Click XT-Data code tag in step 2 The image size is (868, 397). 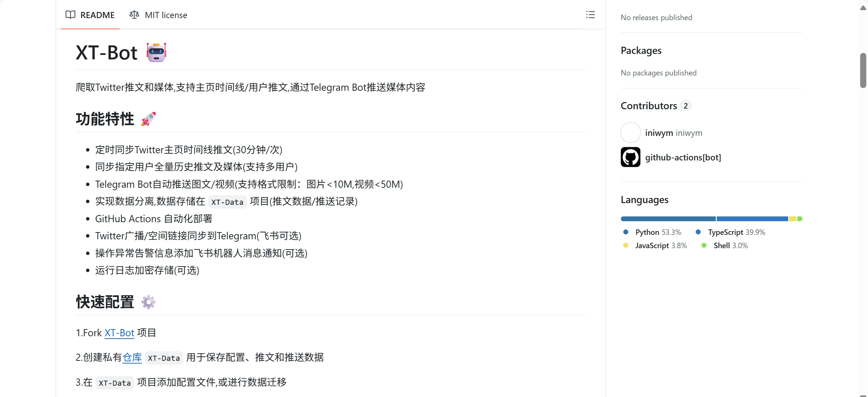(164, 358)
